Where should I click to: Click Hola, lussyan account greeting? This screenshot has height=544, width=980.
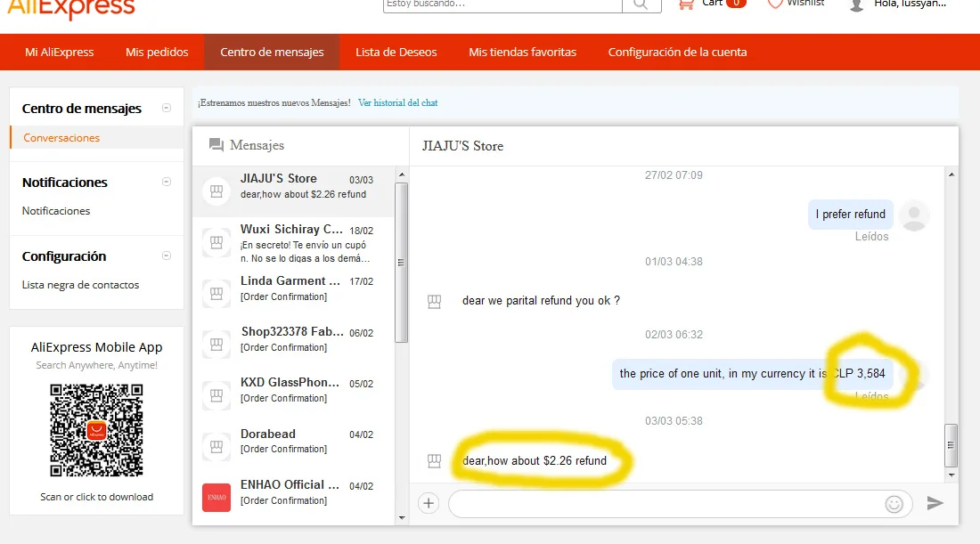click(x=910, y=4)
